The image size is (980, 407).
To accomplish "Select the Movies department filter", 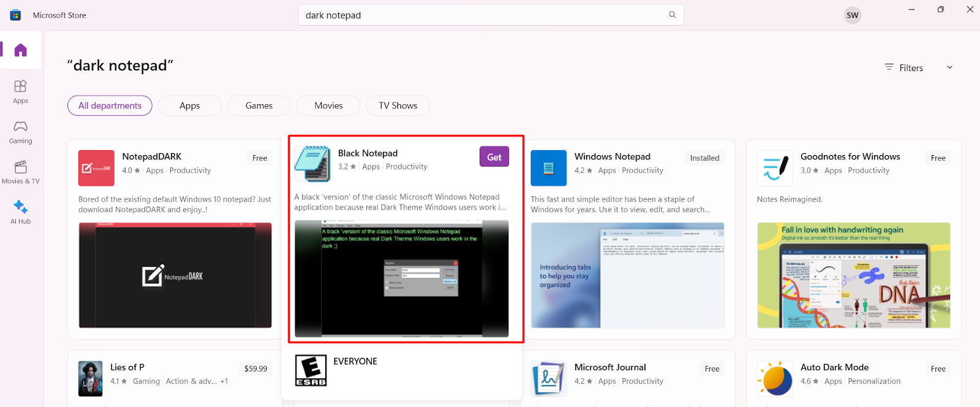I will click(x=329, y=105).
